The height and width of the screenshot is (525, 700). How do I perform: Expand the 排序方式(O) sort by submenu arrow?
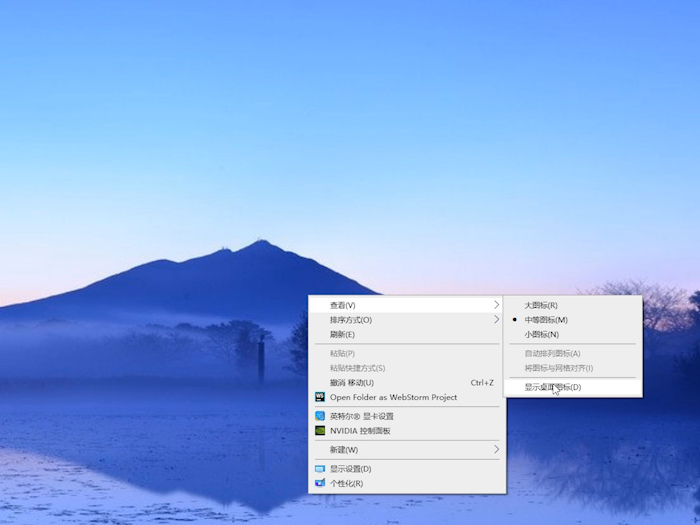tap(496, 320)
